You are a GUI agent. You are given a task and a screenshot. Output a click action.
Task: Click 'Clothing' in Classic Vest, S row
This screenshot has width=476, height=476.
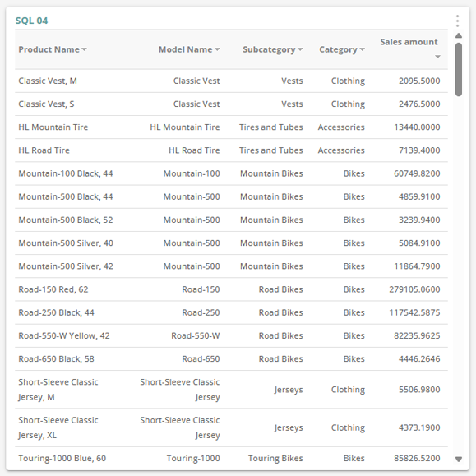pyautogui.click(x=348, y=104)
